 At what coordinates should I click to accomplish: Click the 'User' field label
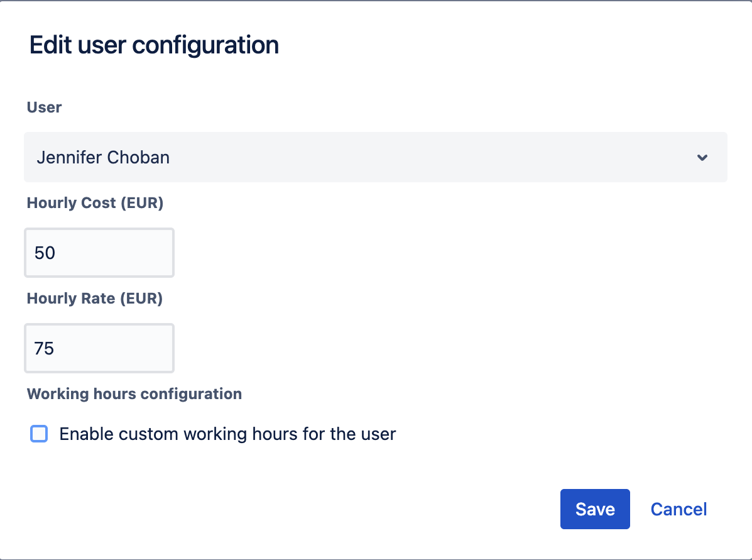(x=44, y=107)
